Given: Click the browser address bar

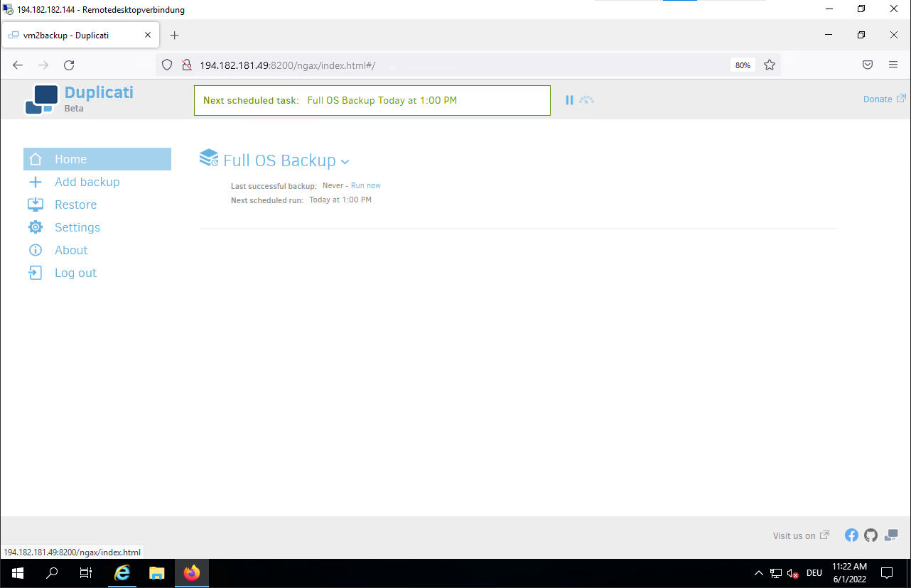Looking at the screenshot, I should (455, 65).
